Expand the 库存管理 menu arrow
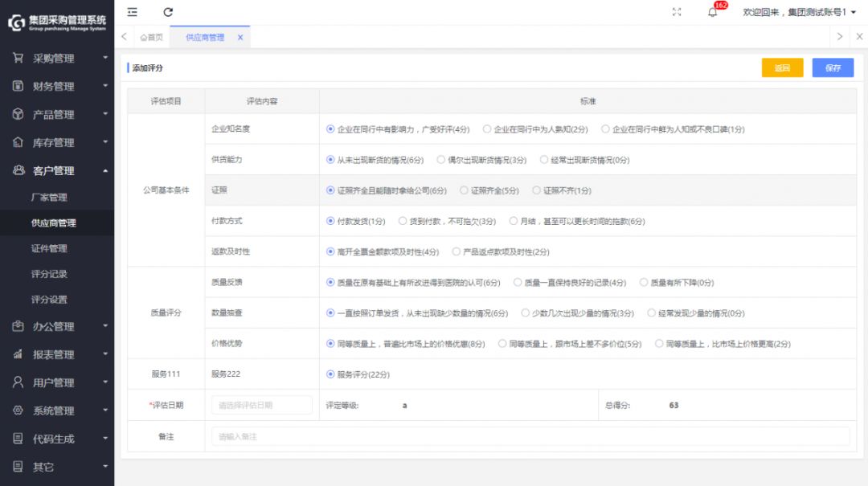 (105, 142)
